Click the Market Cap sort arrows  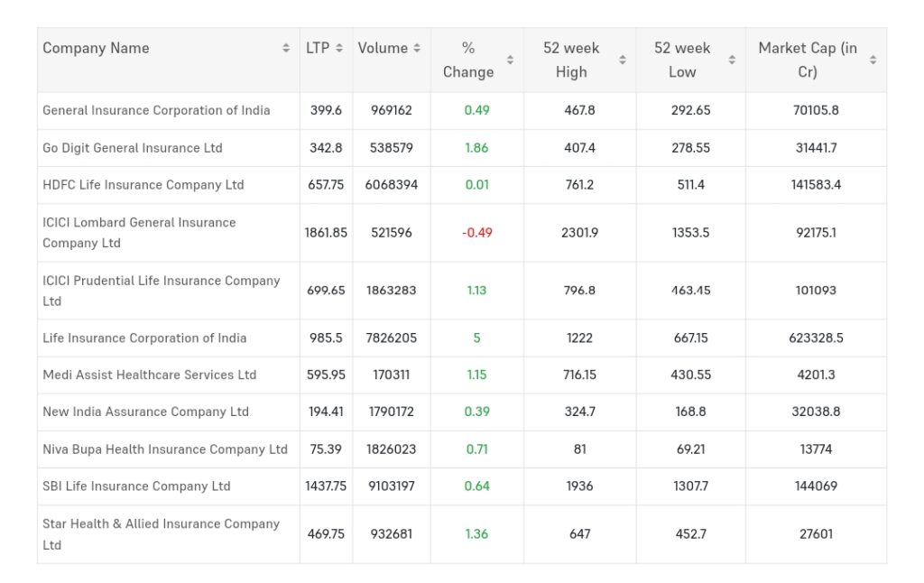coord(873,60)
